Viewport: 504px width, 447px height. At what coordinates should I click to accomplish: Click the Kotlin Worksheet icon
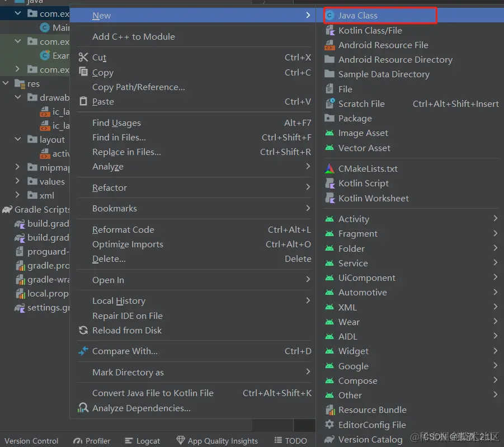click(330, 198)
